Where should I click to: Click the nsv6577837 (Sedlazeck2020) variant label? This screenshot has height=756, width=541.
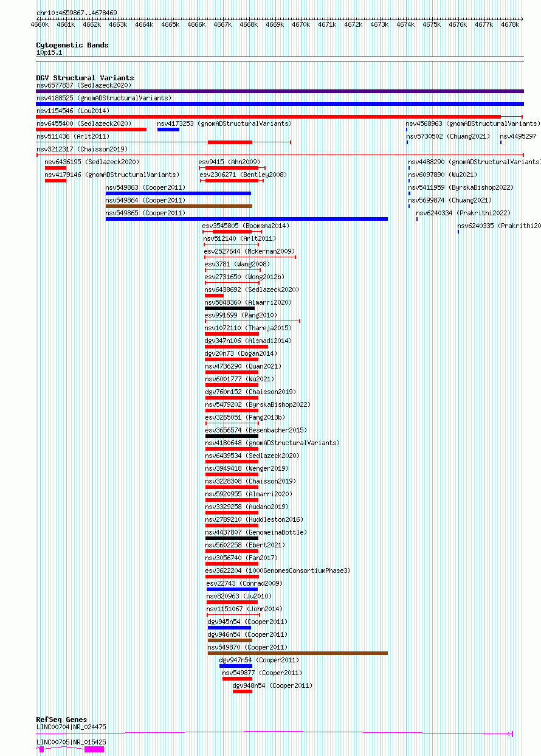tap(83, 85)
